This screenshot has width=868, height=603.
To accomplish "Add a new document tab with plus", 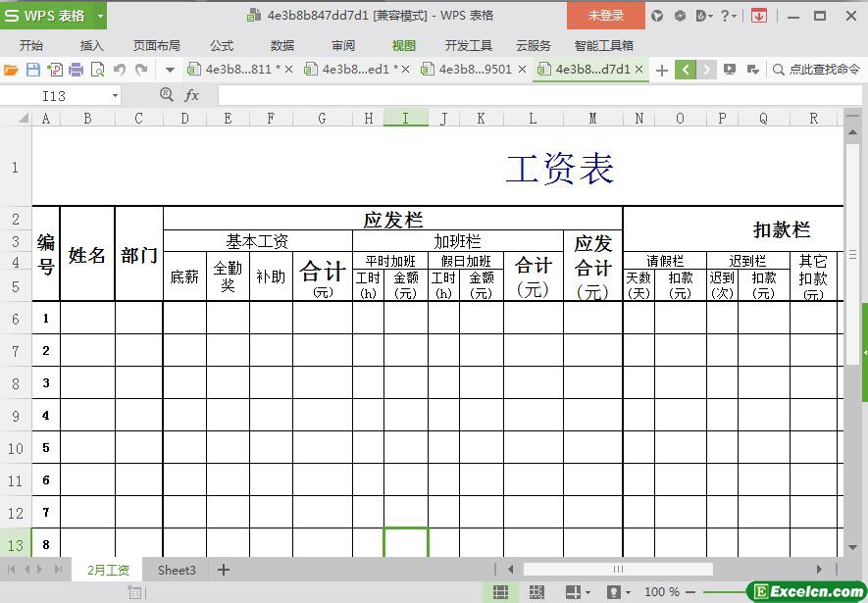I will click(x=661, y=71).
